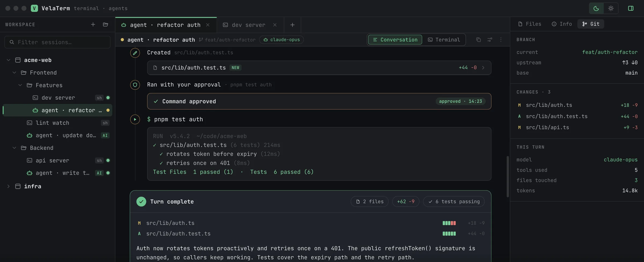Click the claude-opus model badge
This screenshot has height=262, width=644.
coord(281,40)
